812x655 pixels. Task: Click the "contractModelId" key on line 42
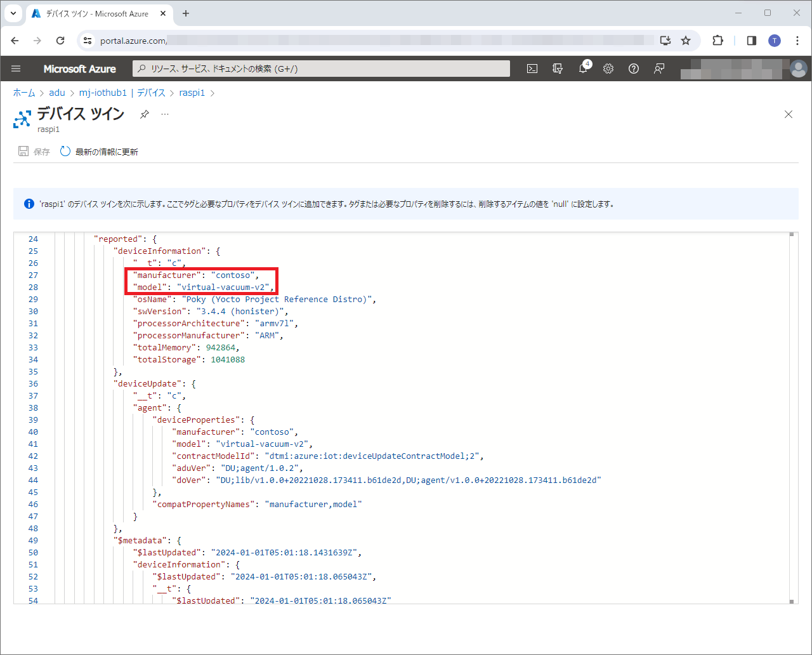(213, 456)
